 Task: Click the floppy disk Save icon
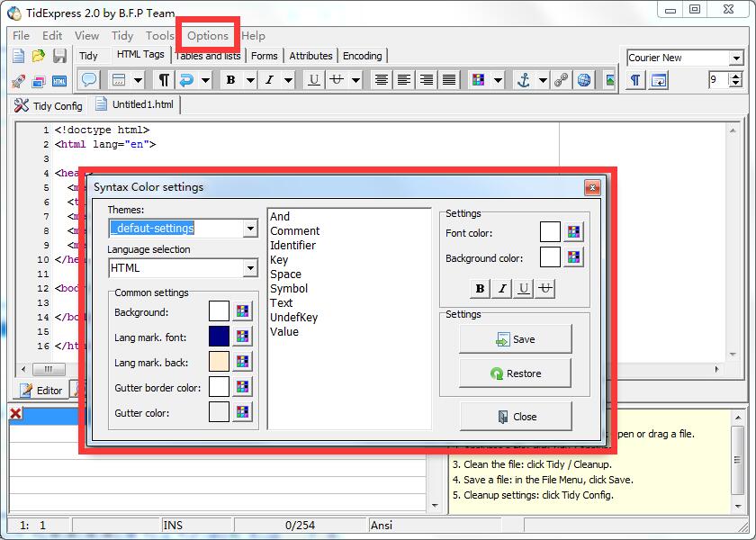[x=59, y=56]
